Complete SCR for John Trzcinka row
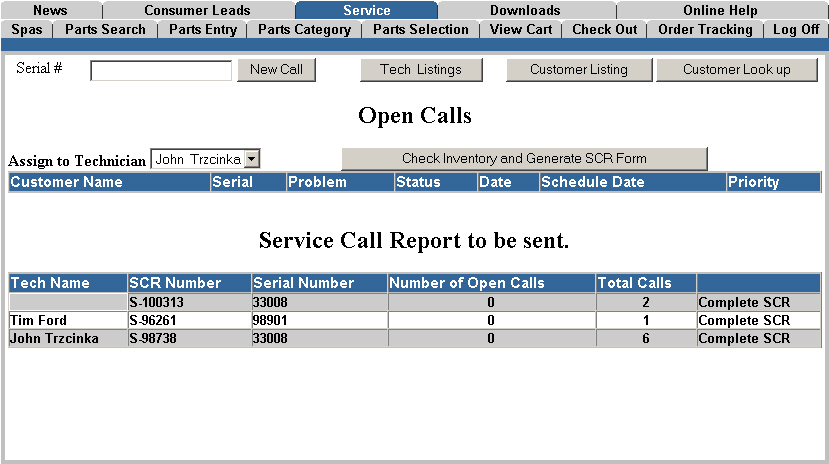Viewport: 829px width, 464px height. coord(744,338)
